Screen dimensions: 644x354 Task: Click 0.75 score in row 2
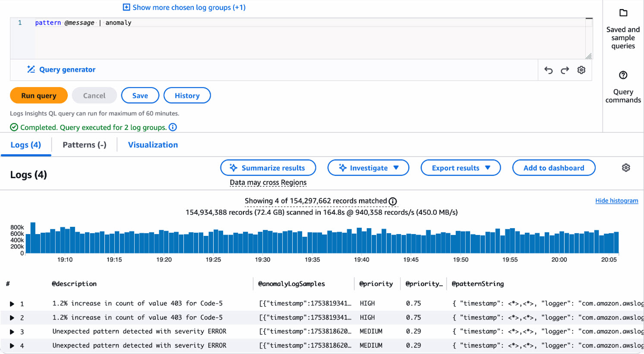(x=414, y=318)
